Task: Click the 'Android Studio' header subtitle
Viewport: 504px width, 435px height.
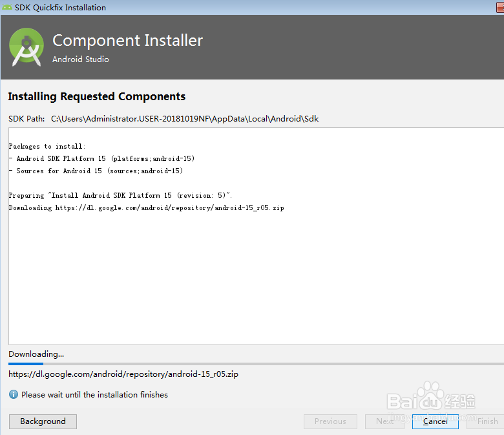Action: pos(81,59)
